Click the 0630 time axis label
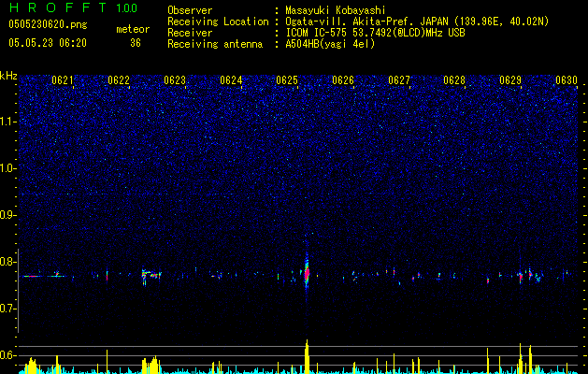Screen dimensions: 588x374 tap(566, 80)
